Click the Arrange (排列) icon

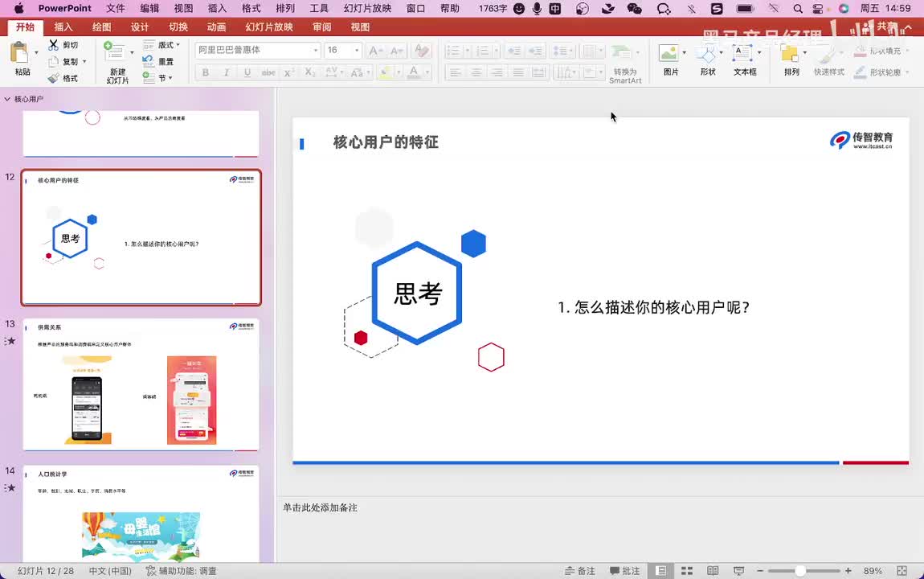click(x=788, y=53)
